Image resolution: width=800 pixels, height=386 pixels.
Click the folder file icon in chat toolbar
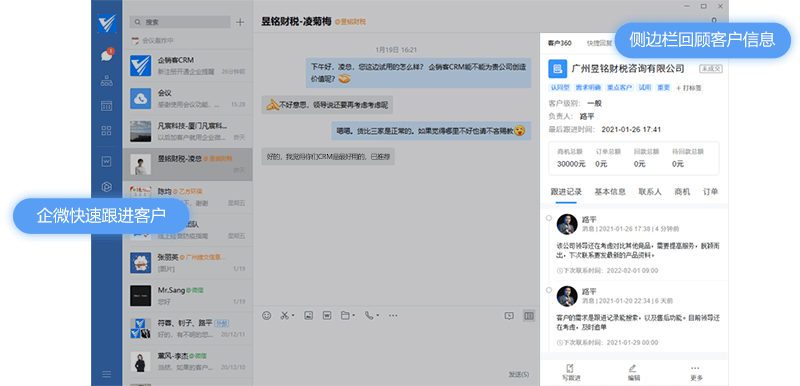coord(345,316)
